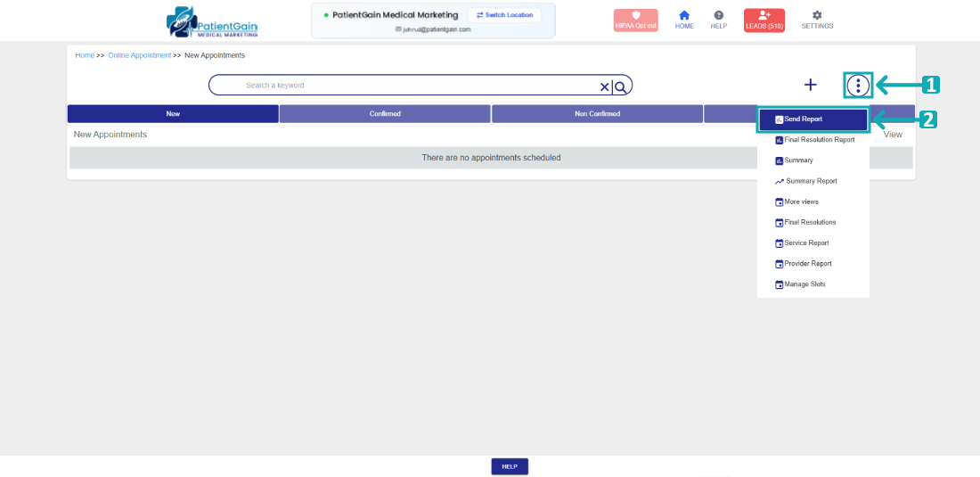980x477 pixels.
Task: Open Manage Slots menu item
Action: click(813, 284)
